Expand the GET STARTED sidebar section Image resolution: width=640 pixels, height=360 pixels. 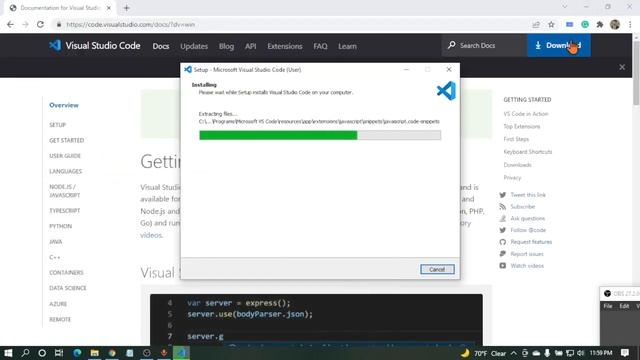point(67,140)
